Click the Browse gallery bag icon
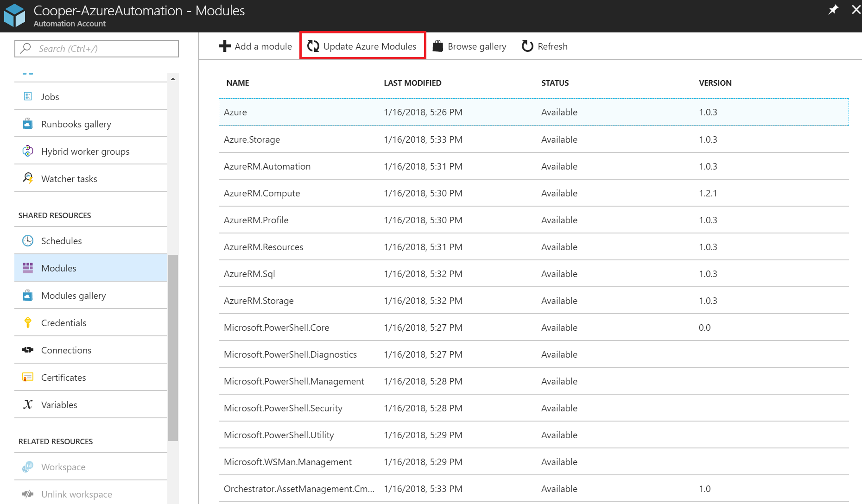862x504 pixels. (x=438, y=46)
